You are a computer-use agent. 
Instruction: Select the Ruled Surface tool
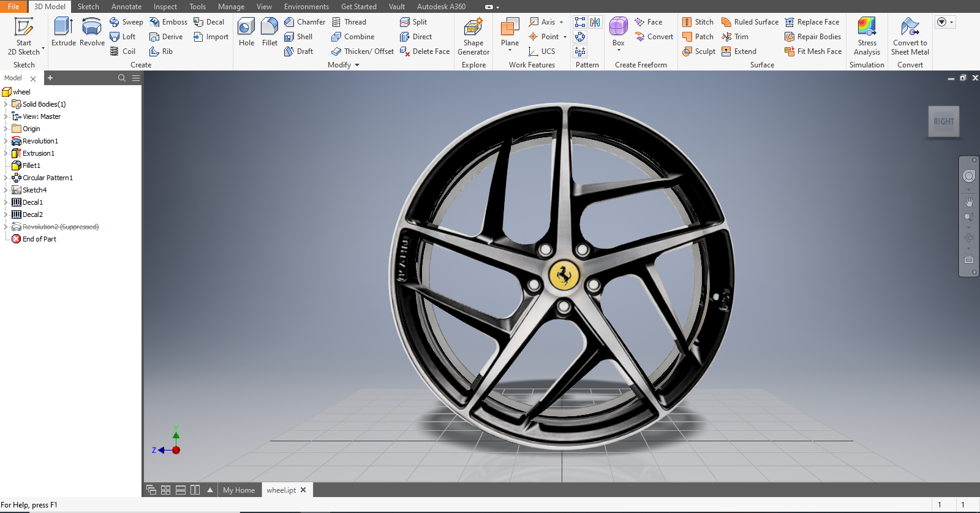(x=750, y=22)
